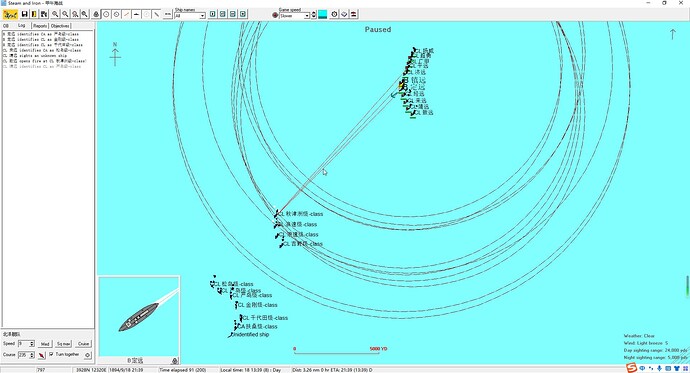Image resolution: width=690 pixels, height=373 pixels.
Task: Click the Sogou input method S icon
Action: (631, 368)
